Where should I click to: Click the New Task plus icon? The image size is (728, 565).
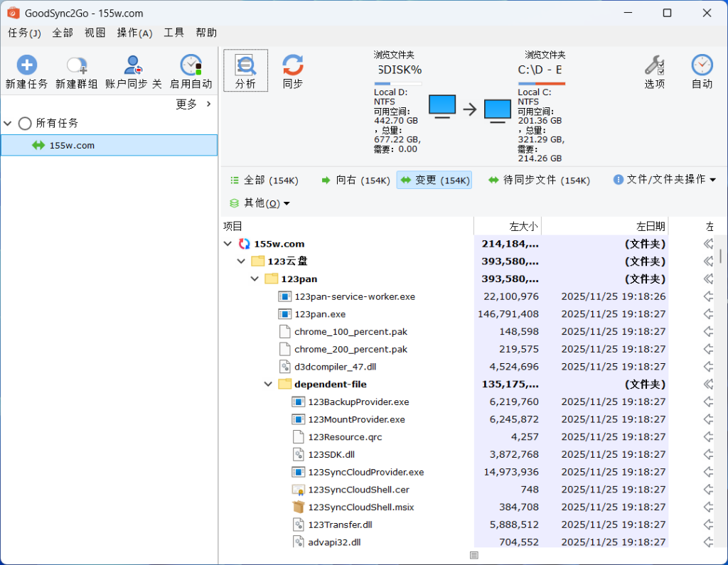coord(26,66)
